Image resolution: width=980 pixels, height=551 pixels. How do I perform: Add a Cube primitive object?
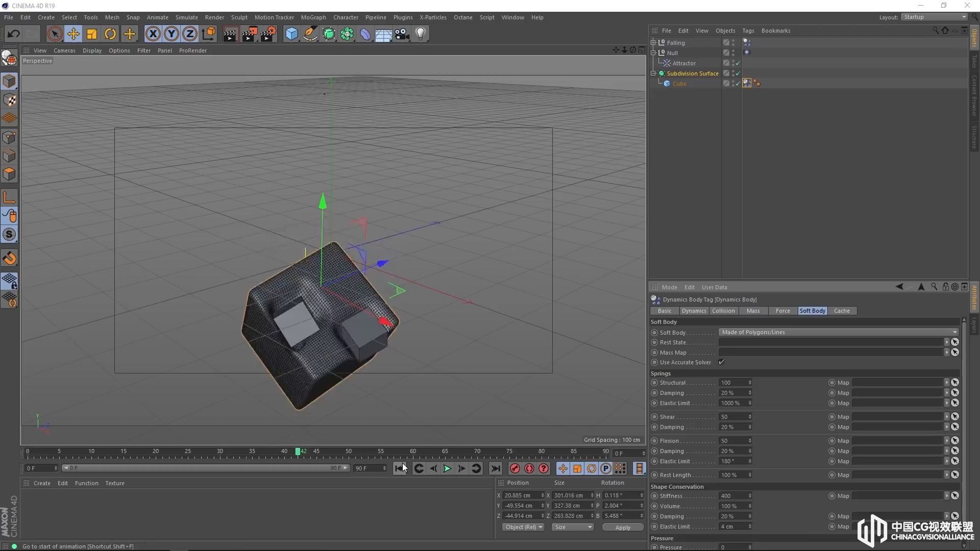[291, 34]
